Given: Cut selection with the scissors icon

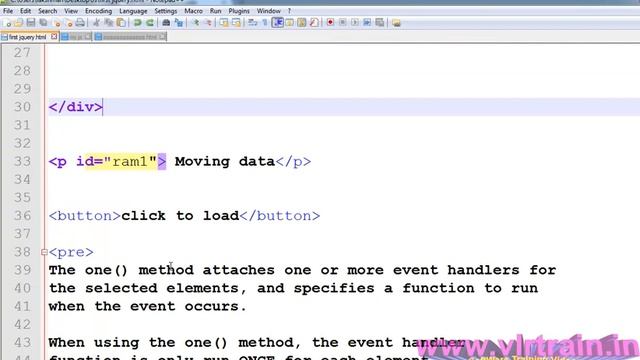Looking at the screenshot, I should pyautogui.click(x=96, y=23).
